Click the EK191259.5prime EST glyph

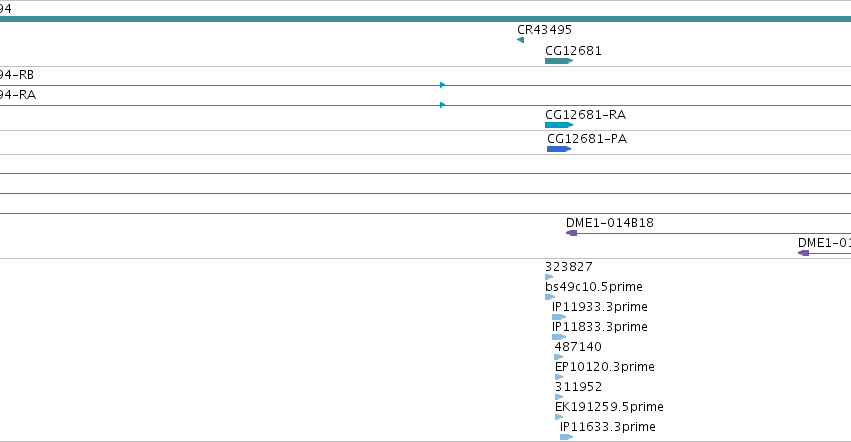[x=559, y=417]
